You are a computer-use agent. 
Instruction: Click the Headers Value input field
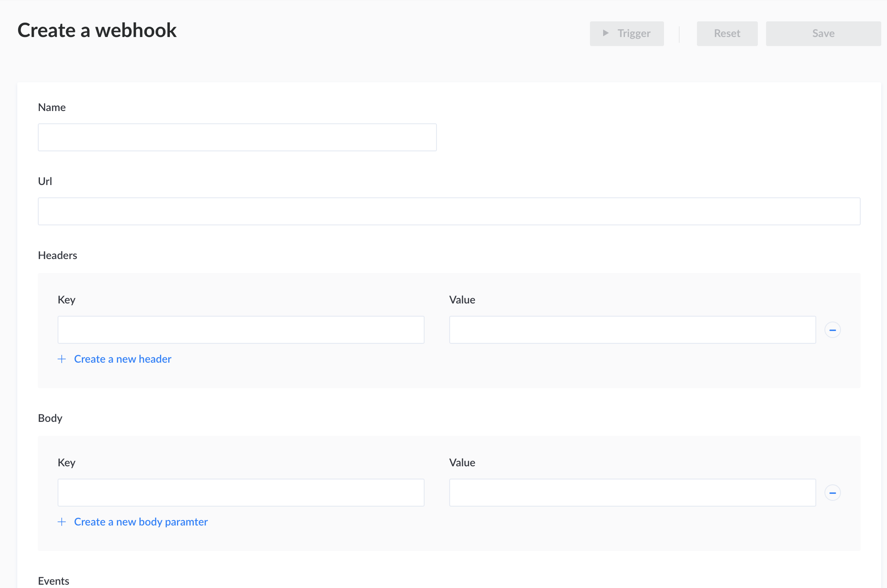(x=632, y=330)
